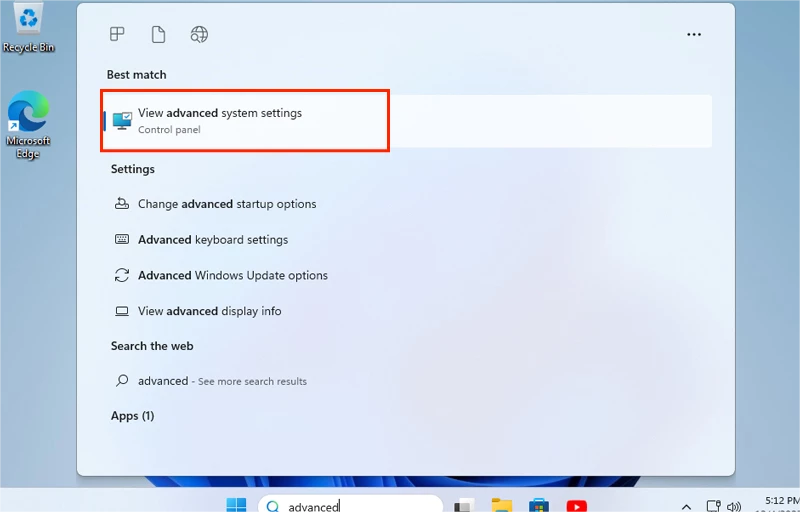Open Change advanced startup options
This screenshot has width=800, height=512.
pyautogui.click(x=227, y=204)
